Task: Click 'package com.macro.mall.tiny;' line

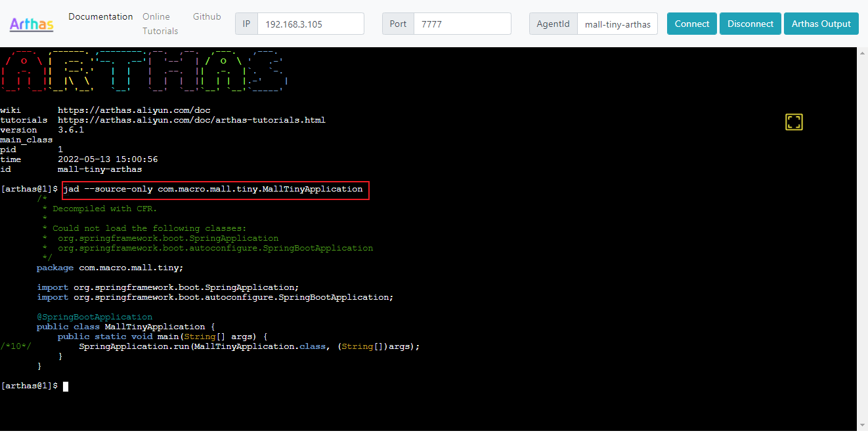Action: [110, 268]
